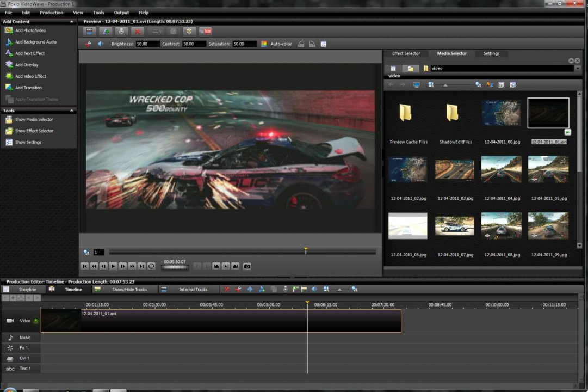588x392 pixels.
Task: Click the jog wheel under the timecode
Action: click(175, 267)
